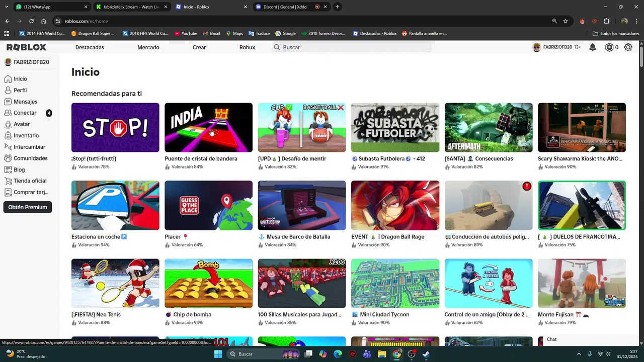Open the Destacadas menu

coord(90,47)
